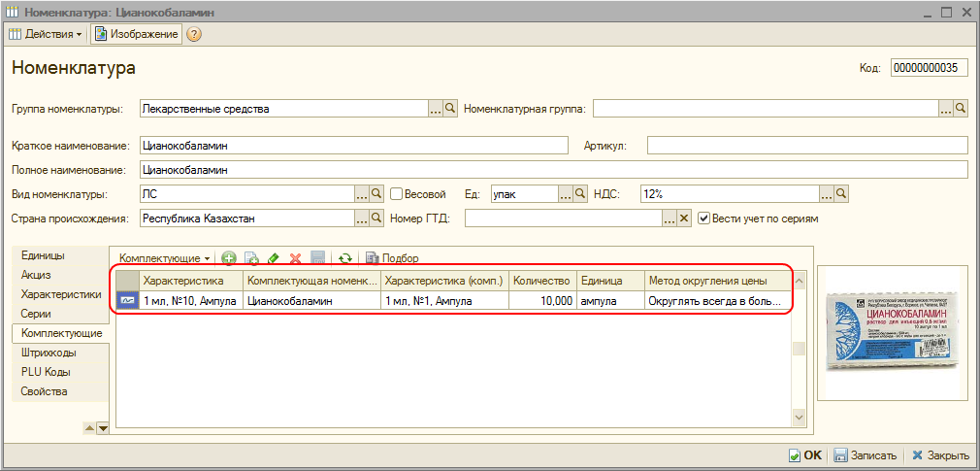Click the Записать button
Image resolution: width=980 pixels, height=471 pixels.
click(x=865, y=455)
